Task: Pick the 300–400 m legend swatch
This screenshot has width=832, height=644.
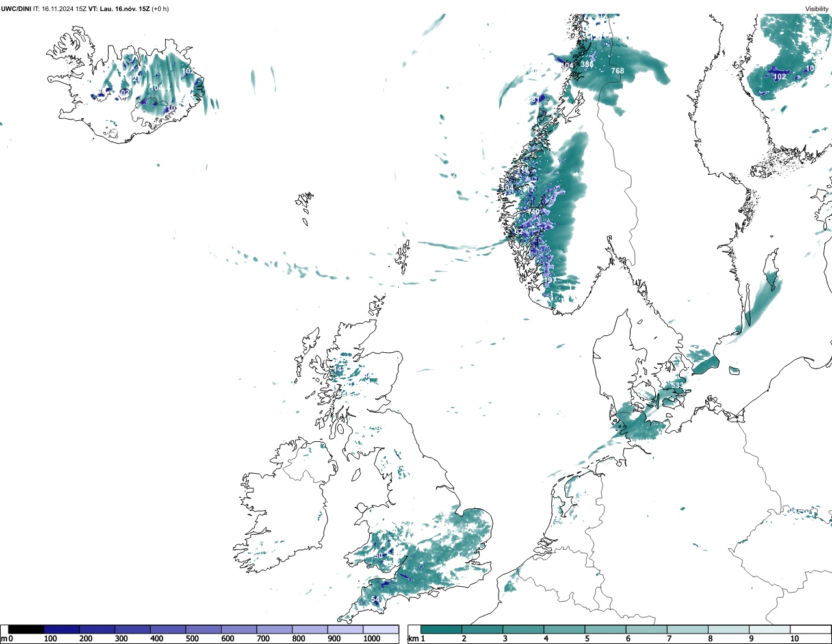Action: point(133,629)
